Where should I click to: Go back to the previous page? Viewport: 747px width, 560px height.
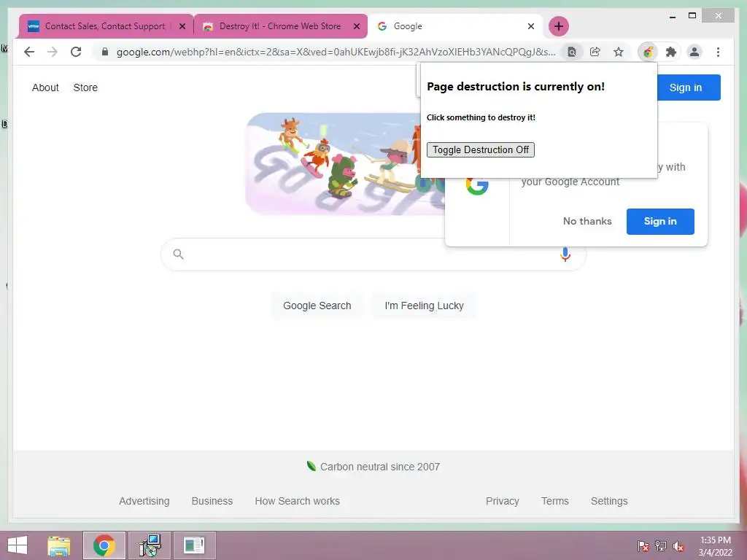(29, 52)
